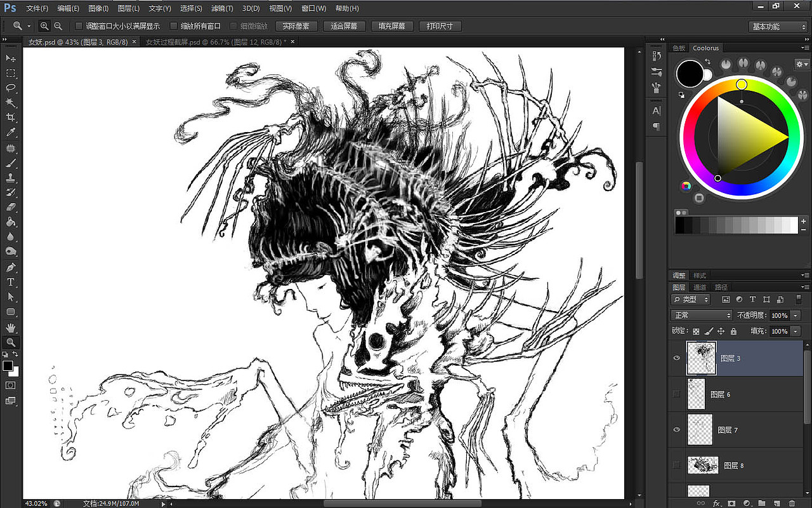The height and width of the screenshot is (508, 812).
Task: Select the Eyedropper tool
Action: (x=11, y=133)
